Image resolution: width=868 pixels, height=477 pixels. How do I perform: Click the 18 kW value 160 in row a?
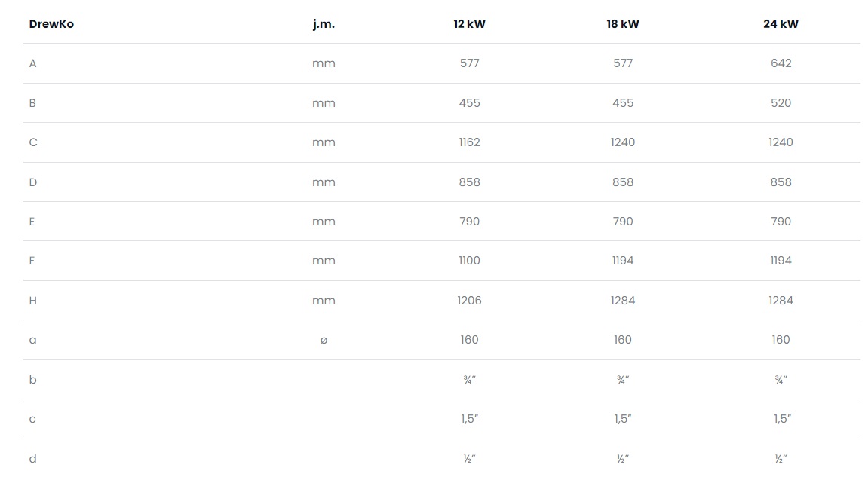point(623,340)
